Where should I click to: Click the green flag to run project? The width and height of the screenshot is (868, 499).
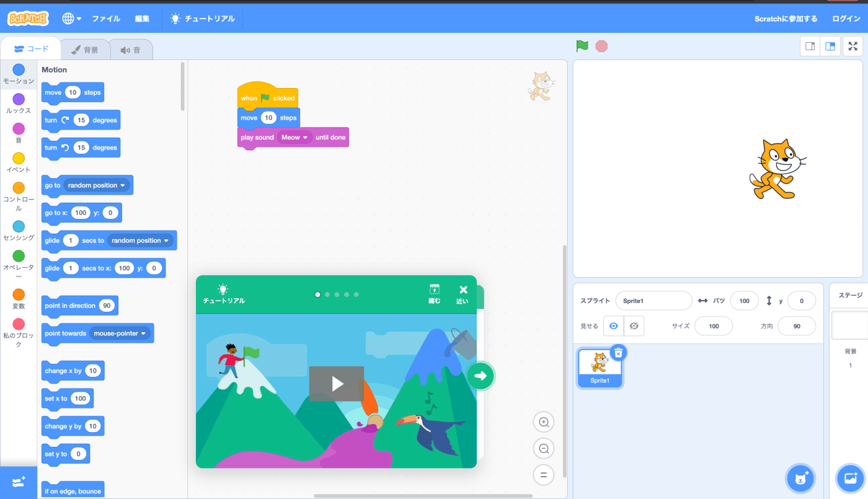[582, 46]
